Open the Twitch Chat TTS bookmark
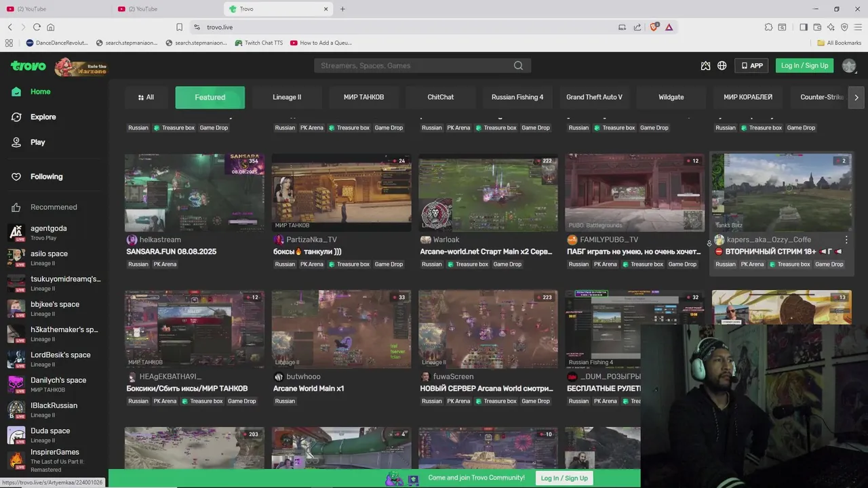The height and width of the screenshot is (488, 868). [x=258, y=43]
